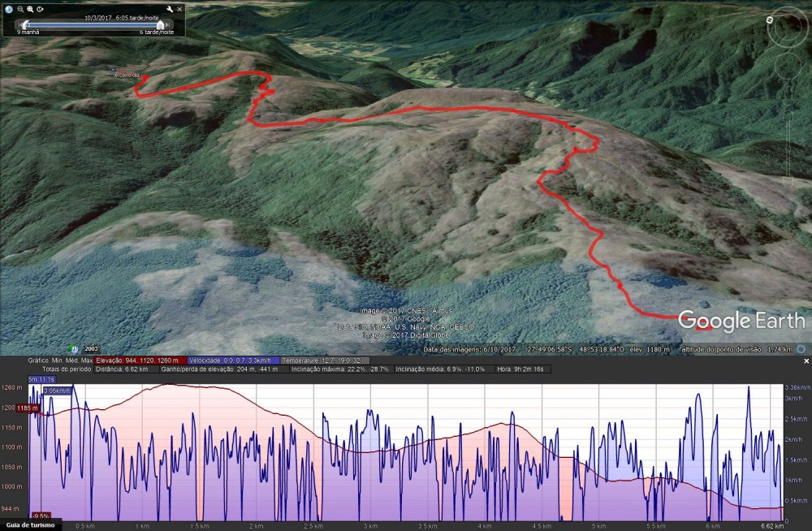Screen dimensions: 812x531
Task: Zoom out the time slider range
Action: [x=19, y=9]
